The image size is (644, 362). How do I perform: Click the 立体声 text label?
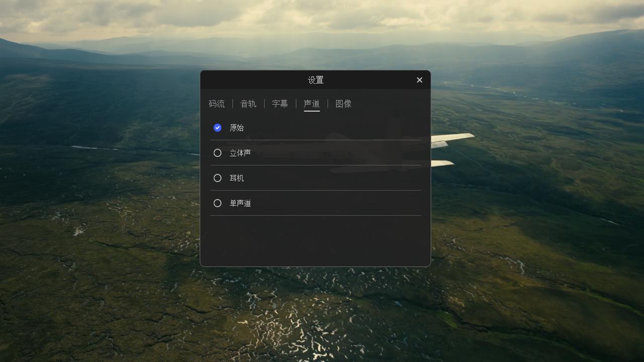pos(240,153)
